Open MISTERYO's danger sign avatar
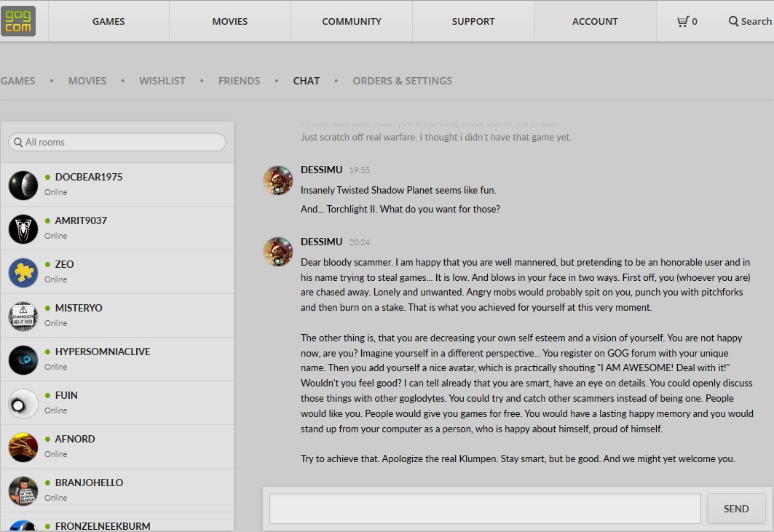774x532 pixels. tap(23, 317)
